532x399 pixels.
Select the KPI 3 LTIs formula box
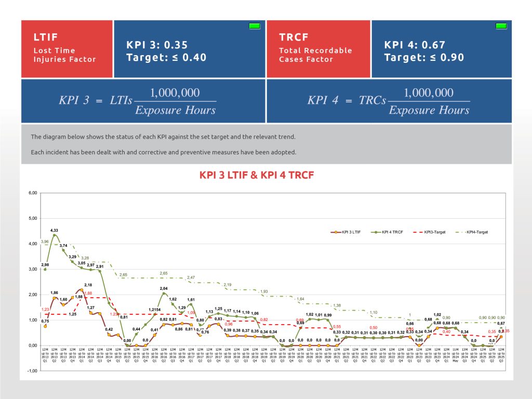click(143, 101)
